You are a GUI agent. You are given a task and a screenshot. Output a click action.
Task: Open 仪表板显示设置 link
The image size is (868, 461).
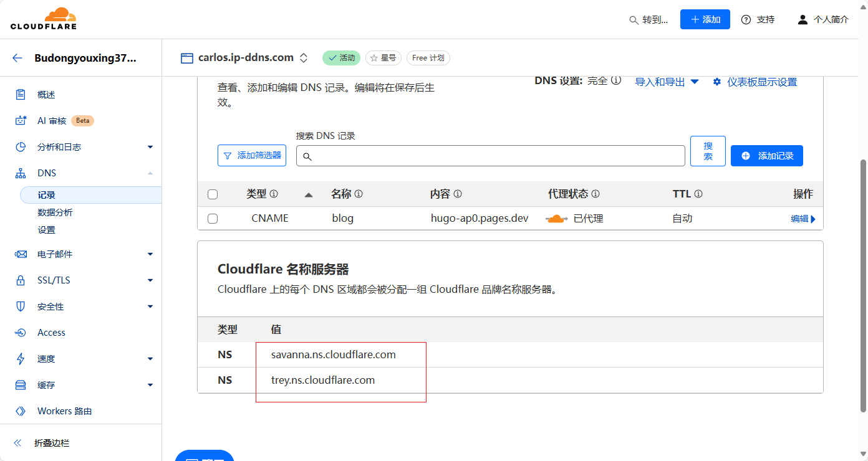tap(755, 82)
